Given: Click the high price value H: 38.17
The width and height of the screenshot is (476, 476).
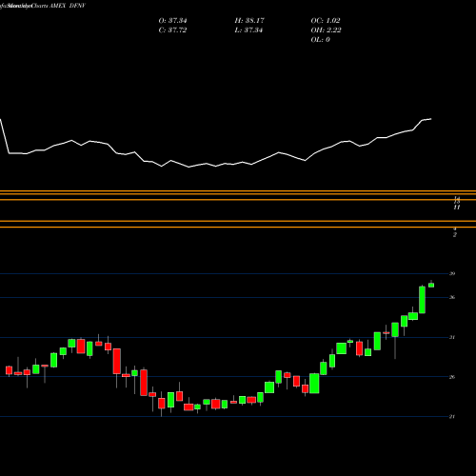Looking at the screenshot, I should tap(249, 21).
